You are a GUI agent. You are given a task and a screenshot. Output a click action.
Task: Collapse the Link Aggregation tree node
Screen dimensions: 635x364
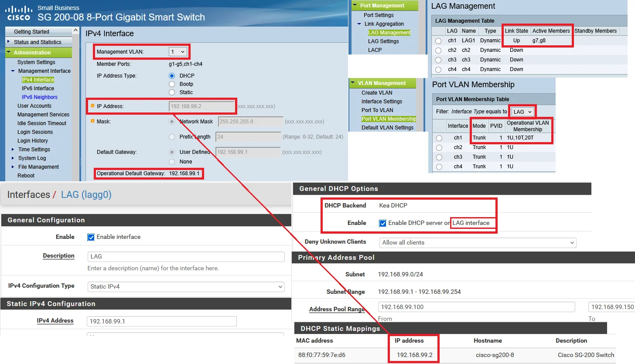coord(359,24)
